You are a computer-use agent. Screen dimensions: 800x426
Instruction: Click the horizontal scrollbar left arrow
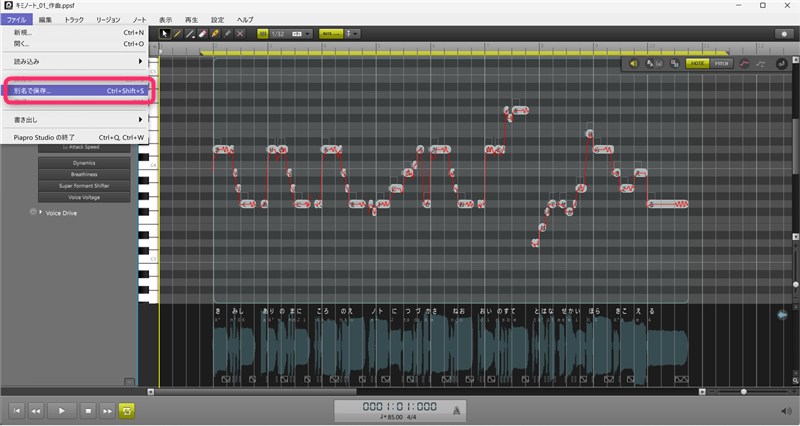[151, 392]
